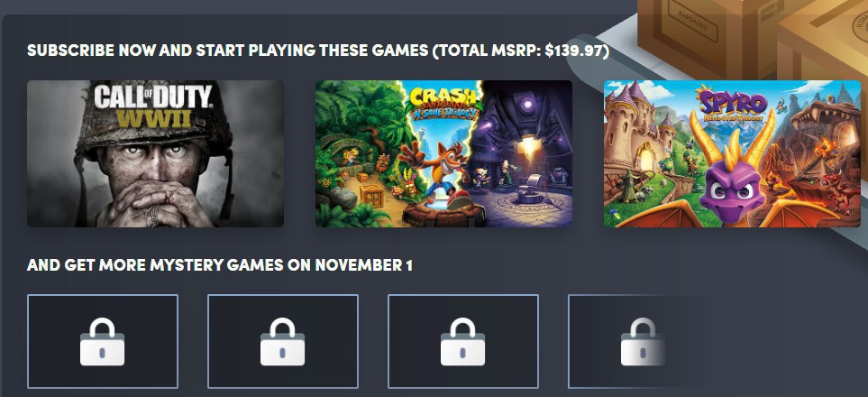
Task: Click the padlock icon in the second mystery box
Action: [283, 342]
